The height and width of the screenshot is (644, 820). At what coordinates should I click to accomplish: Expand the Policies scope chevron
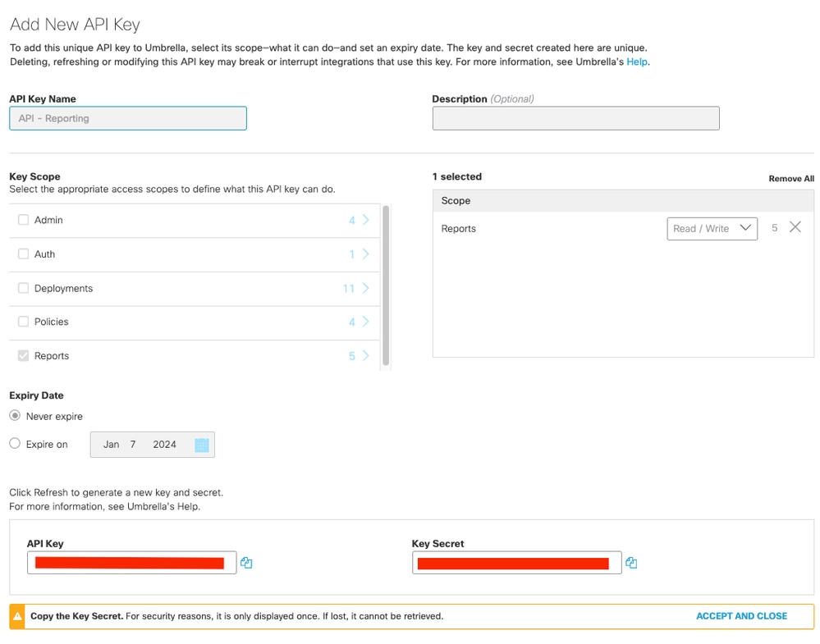(x=365, y=322)
